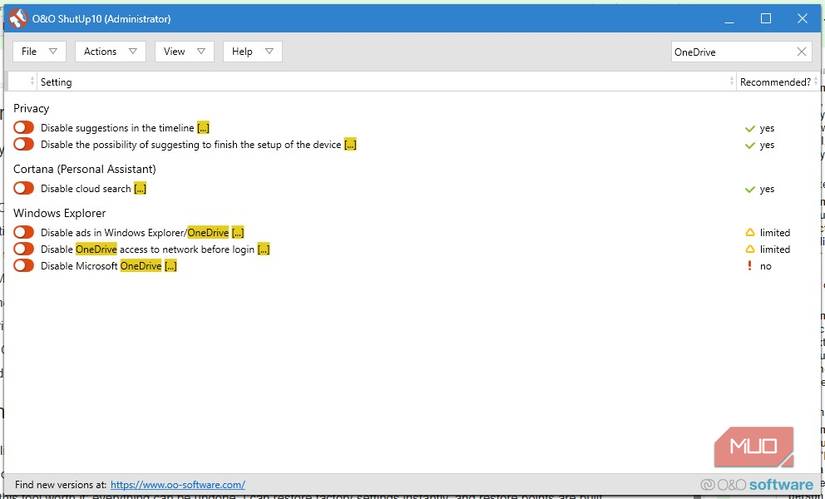Click the O&O software logo

click(x=758, y=484)
